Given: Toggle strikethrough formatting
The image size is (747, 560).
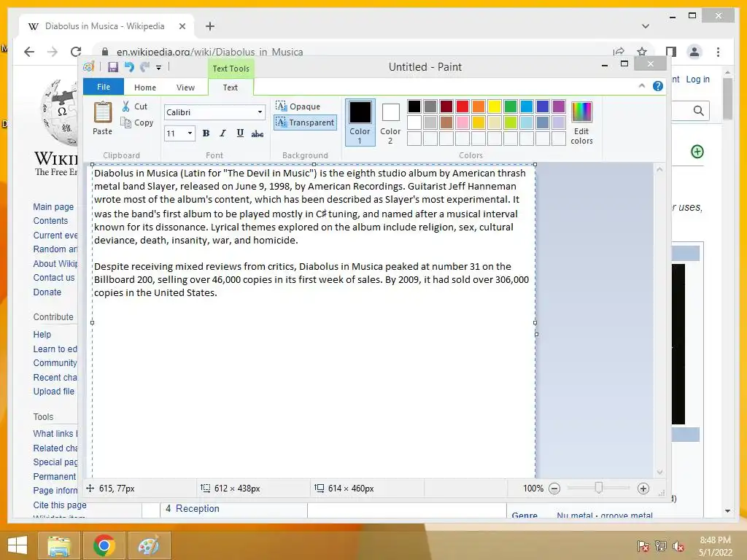Looking at the screenshot, I should click(x=258, y=134).
